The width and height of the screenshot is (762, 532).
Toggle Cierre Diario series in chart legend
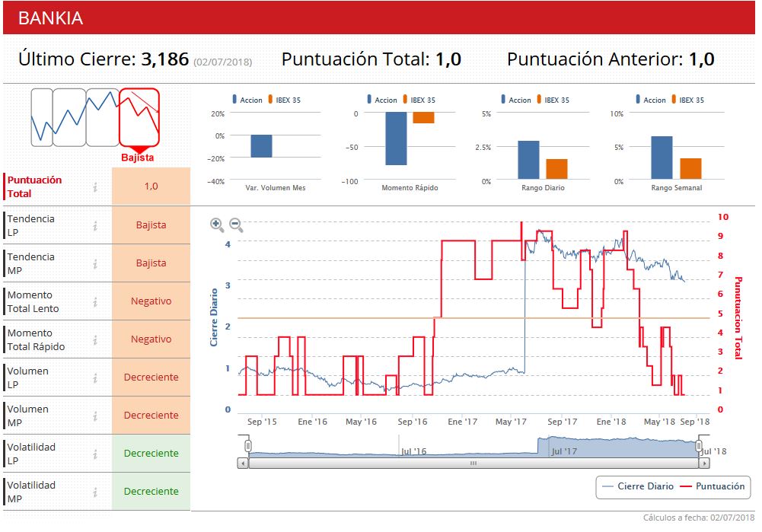coord(638,486)
